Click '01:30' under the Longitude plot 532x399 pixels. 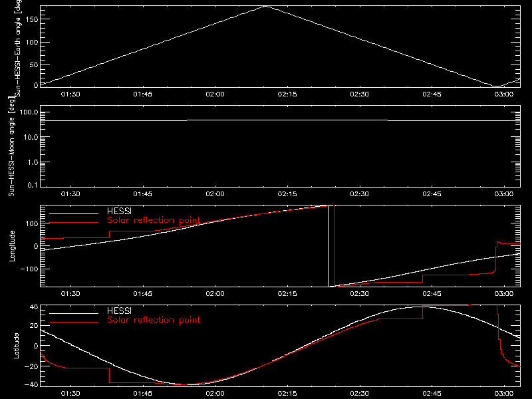[x=70, y=293]
